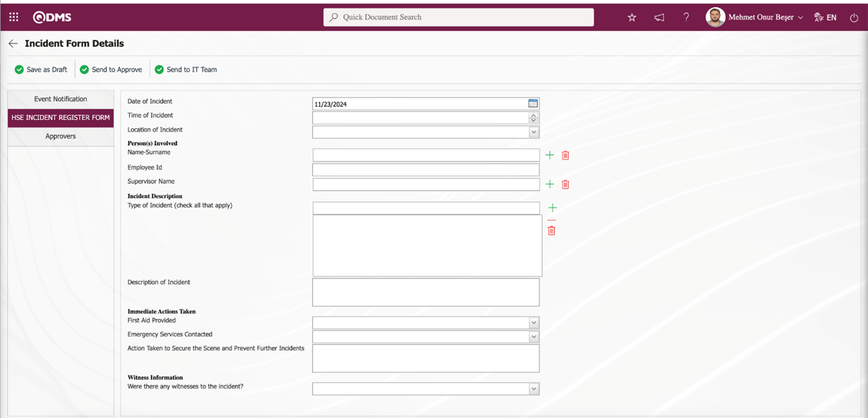The width and height of the screenshot is (868, 418).
Task: Select the HSE INCIDENT REGISTER FORM tab
Action: coord(61,118)
